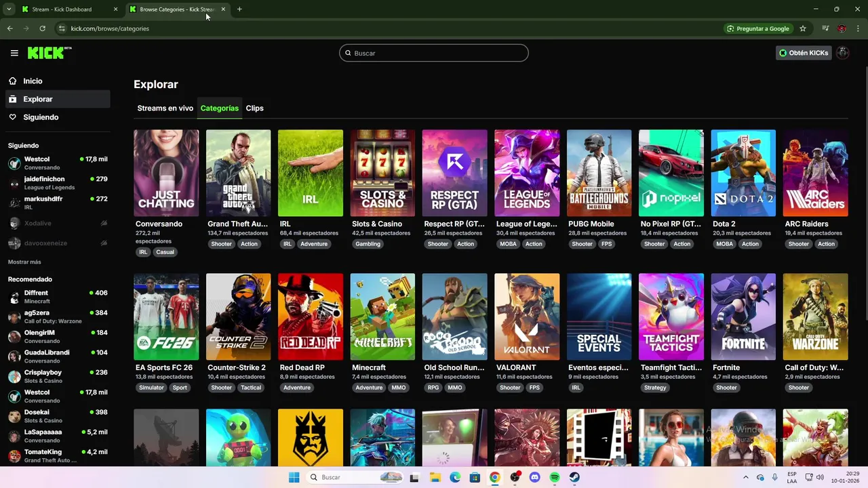Show hidden system tray icons

tap(745, 477)
